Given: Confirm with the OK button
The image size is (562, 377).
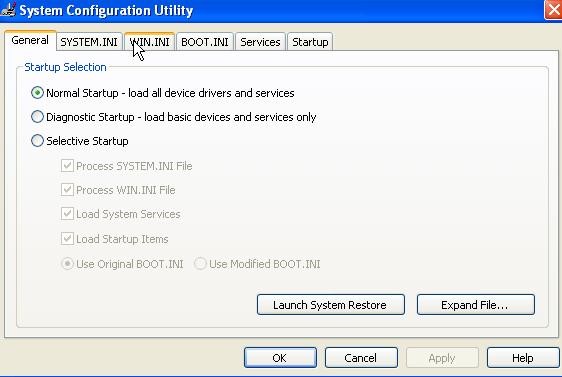Looking at the screenshot, I should point(280,357).
